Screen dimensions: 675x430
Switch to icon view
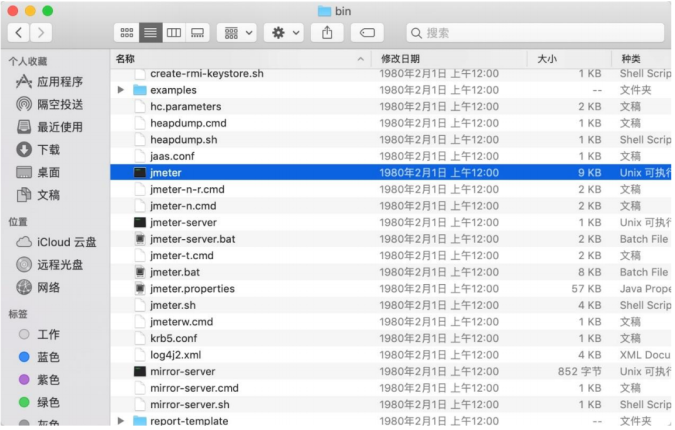click(127, 33)
